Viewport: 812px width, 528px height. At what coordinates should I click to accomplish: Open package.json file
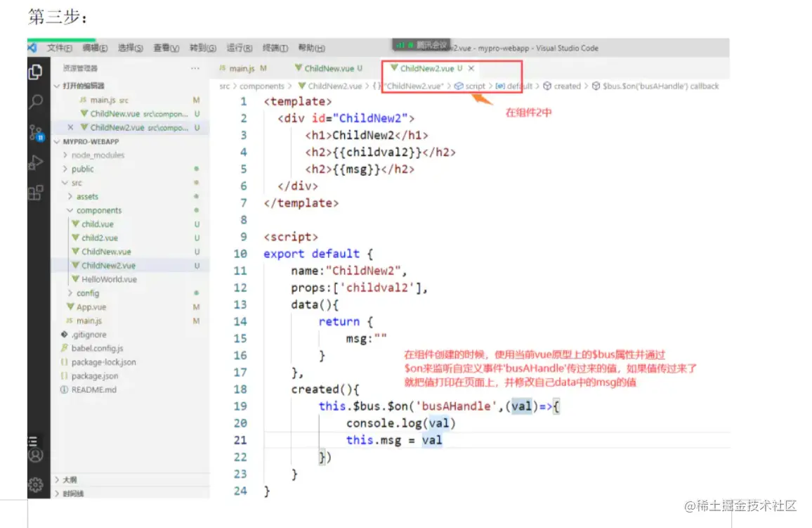pos(95,376)
